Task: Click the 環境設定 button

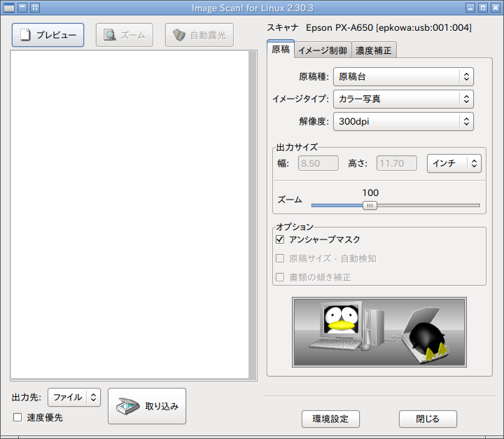Action: (330, 419)
